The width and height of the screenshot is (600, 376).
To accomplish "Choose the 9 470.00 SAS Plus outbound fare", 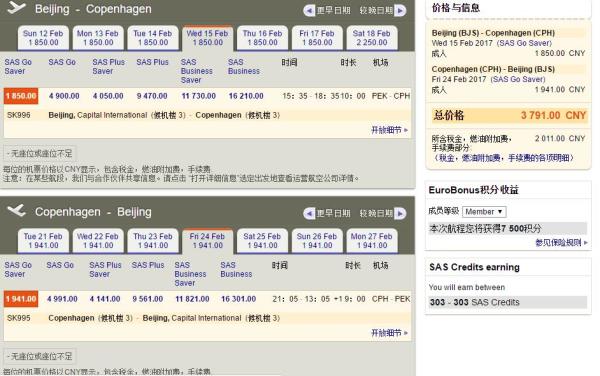I will (x=152, y=96).
